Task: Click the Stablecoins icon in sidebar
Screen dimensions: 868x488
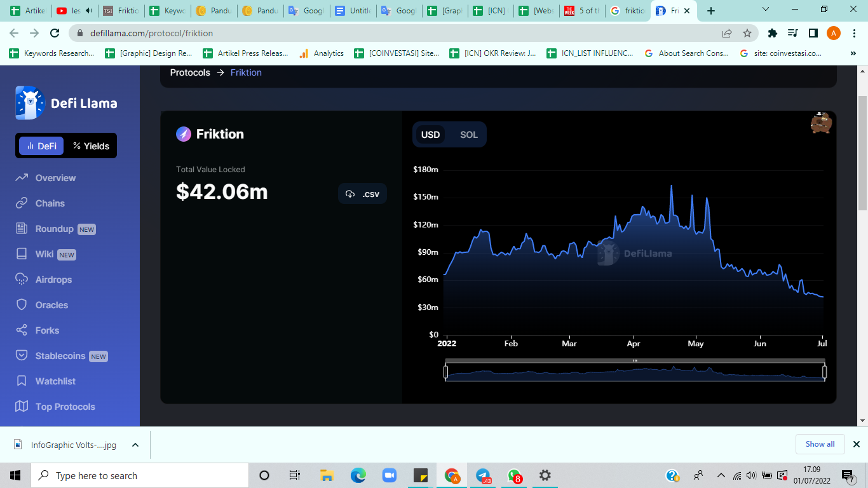Action: [22, 356]
